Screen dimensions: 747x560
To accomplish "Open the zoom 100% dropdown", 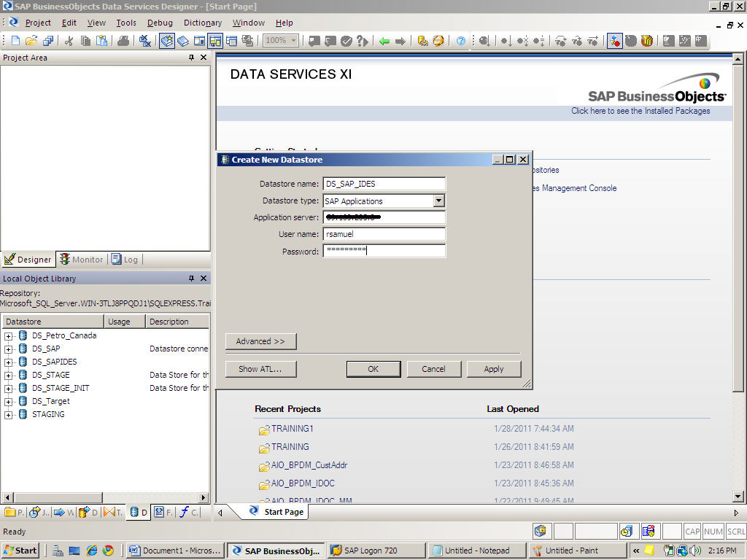I will (293, 41).
